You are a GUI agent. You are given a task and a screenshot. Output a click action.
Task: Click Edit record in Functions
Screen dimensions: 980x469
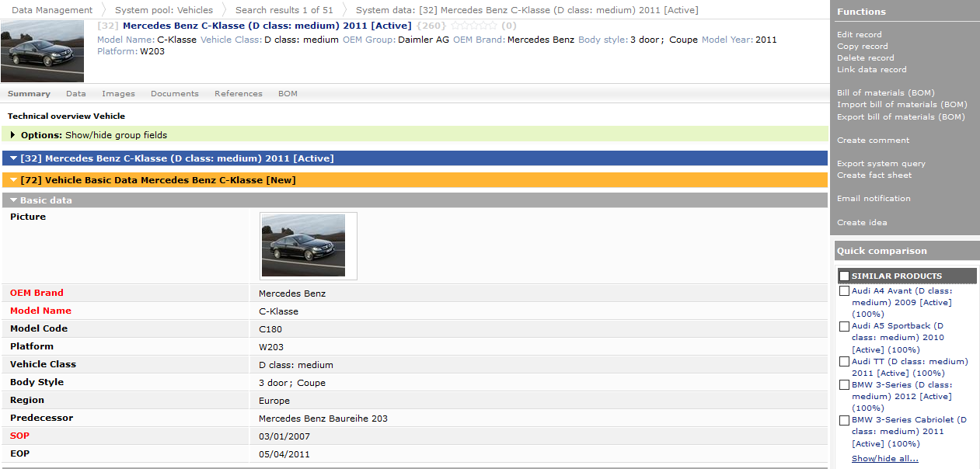860,35
